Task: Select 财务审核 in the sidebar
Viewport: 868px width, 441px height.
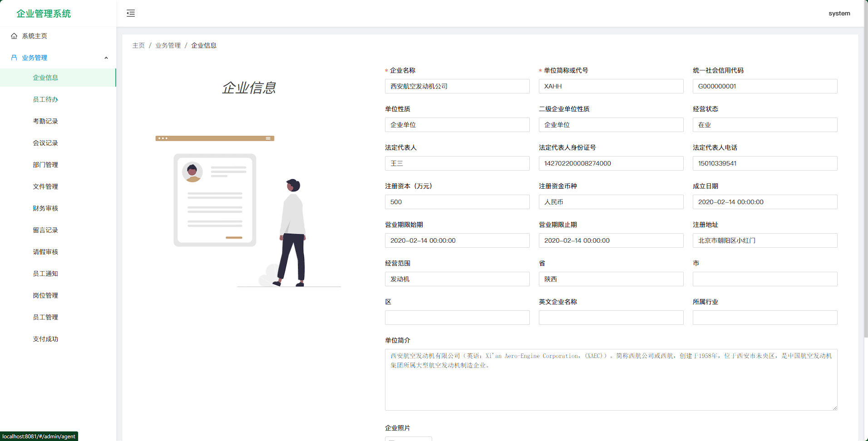Action: pyautogui.click(x=45, y=208)
